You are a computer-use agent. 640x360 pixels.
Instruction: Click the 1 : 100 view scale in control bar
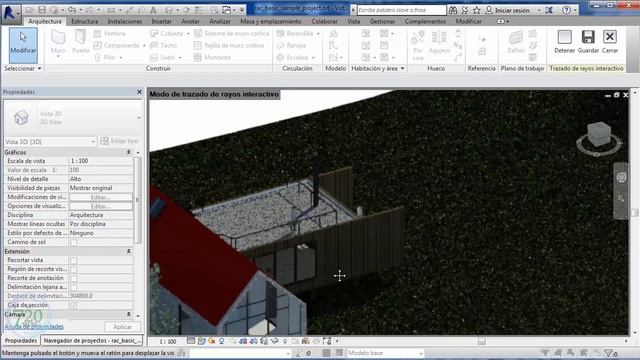tap(168, 341)
